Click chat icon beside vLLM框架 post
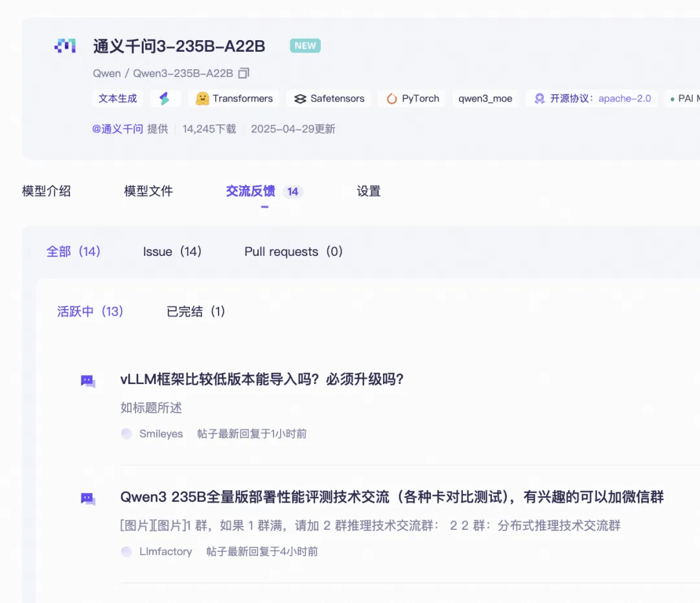The height and width of the screenshot is (603, 700). (88, 381)
